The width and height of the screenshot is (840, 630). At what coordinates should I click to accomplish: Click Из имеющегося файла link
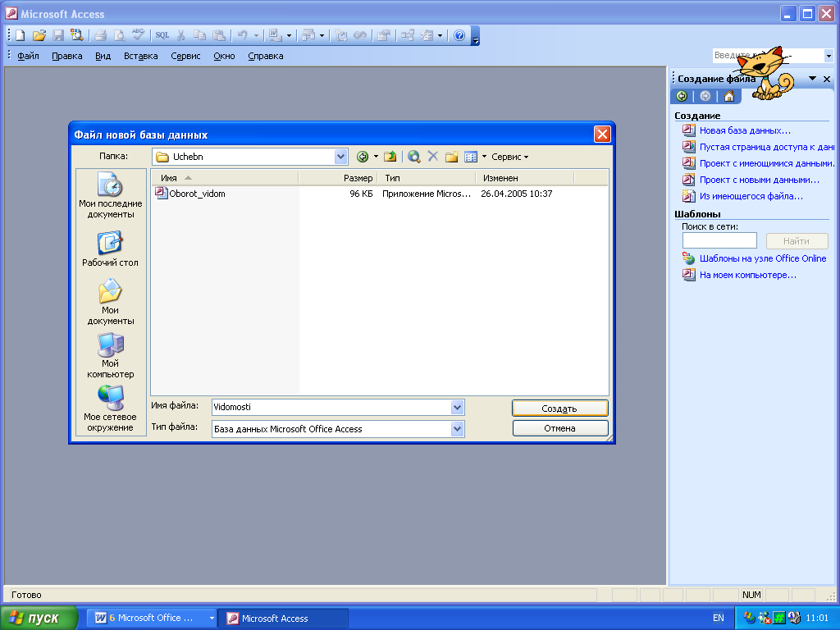click(751, 197)
